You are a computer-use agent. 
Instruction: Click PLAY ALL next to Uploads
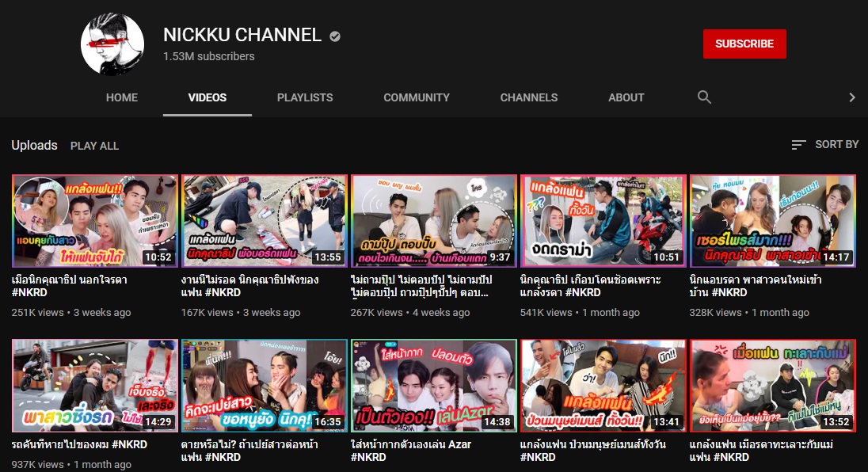coord(94,146)
